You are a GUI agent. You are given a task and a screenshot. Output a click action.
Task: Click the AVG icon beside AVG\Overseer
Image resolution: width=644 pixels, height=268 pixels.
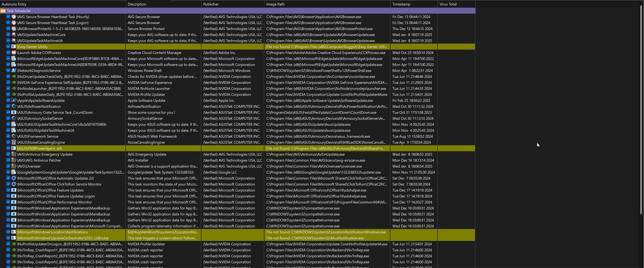(14, 166)
